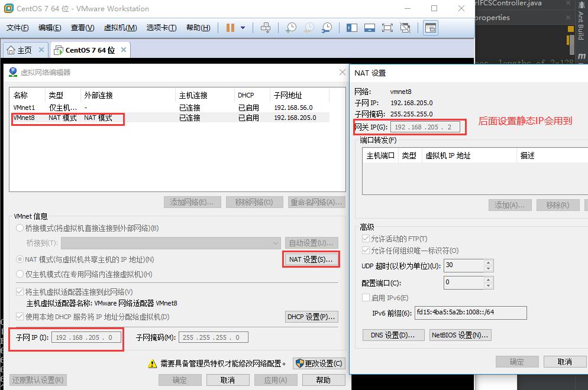The width and height of the screenshot is (588, 390).
Task: Click 取消 in the NAT 设置 dialog
Action: pos(565,362)
